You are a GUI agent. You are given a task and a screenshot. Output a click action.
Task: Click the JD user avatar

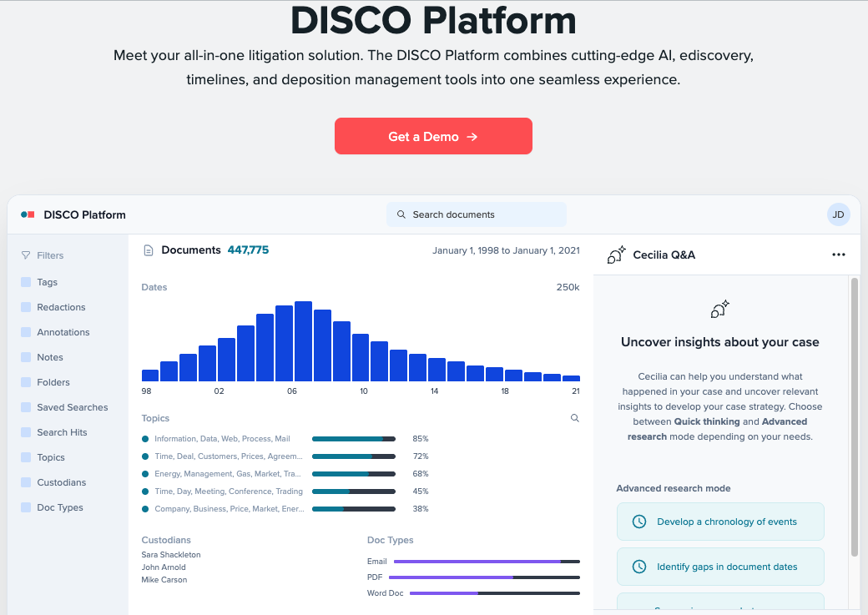838,214
